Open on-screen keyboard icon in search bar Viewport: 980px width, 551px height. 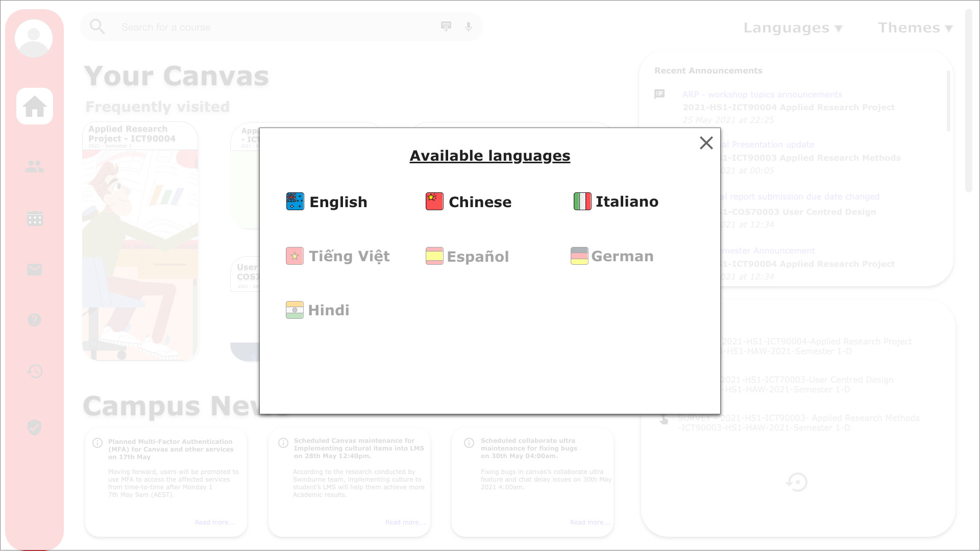(x=446, y=27)
